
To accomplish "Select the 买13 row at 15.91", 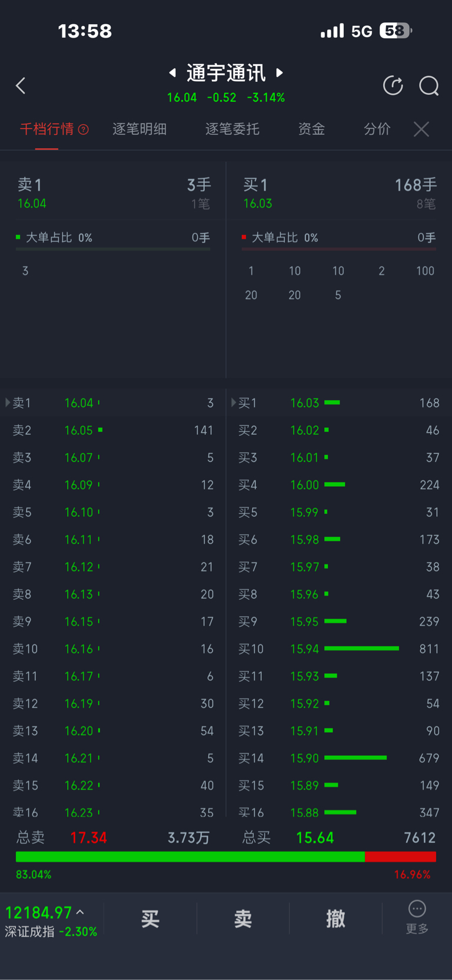I will (x=339, y=730).
